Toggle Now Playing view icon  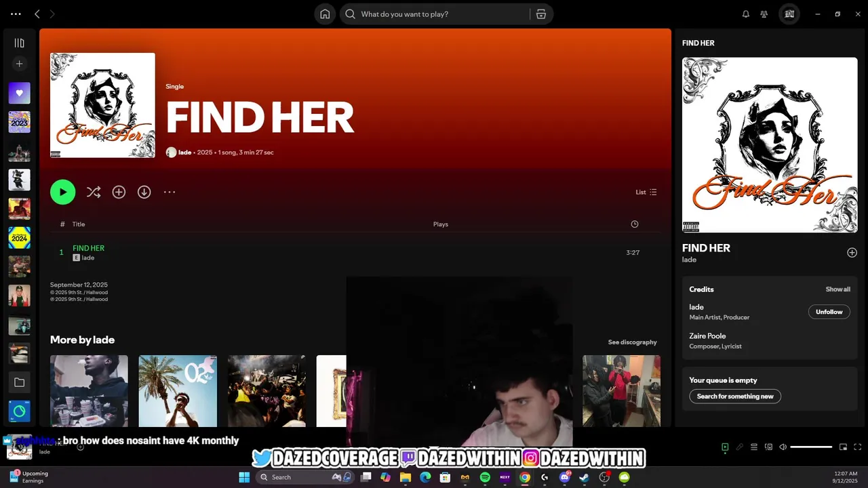click(x=725, y=447)
